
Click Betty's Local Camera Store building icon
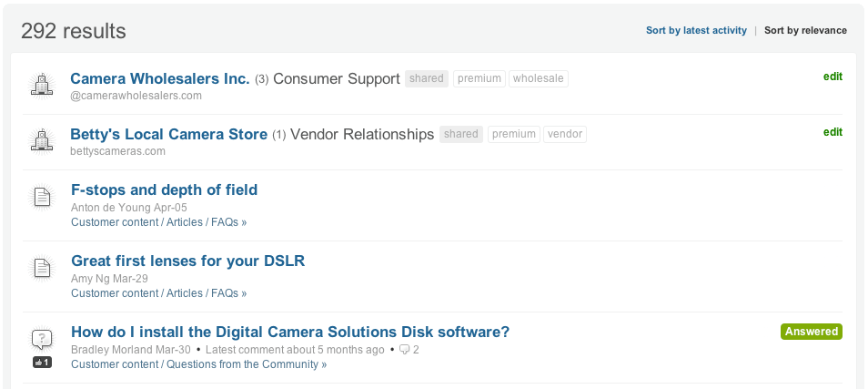click(x=41, y=140)
